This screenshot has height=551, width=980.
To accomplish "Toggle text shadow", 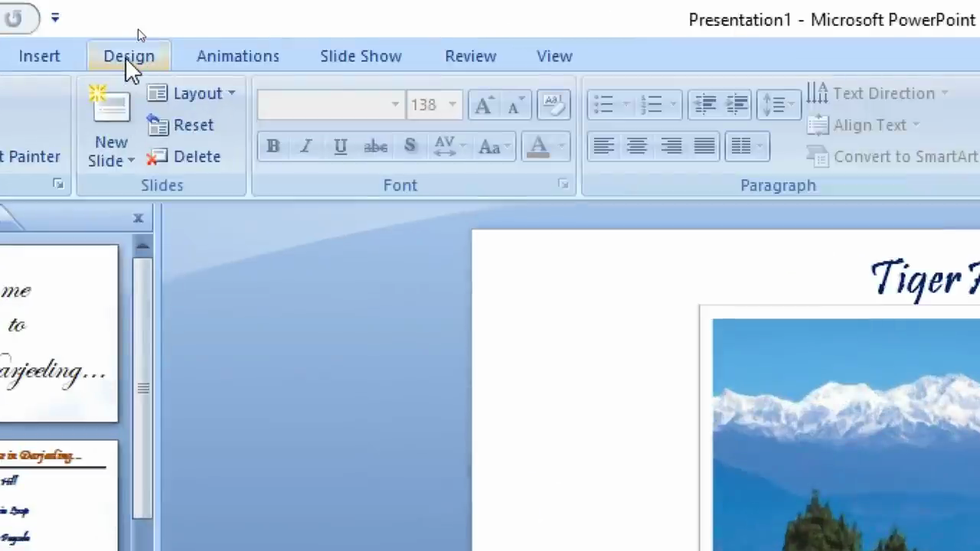I will [410, 146].
